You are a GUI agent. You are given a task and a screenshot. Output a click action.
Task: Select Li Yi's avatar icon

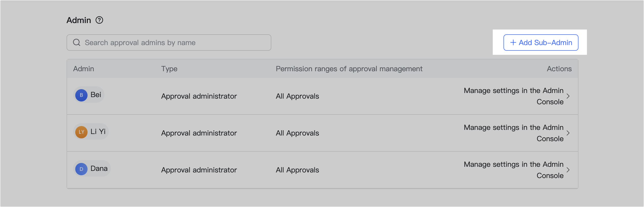click(81, 131)
